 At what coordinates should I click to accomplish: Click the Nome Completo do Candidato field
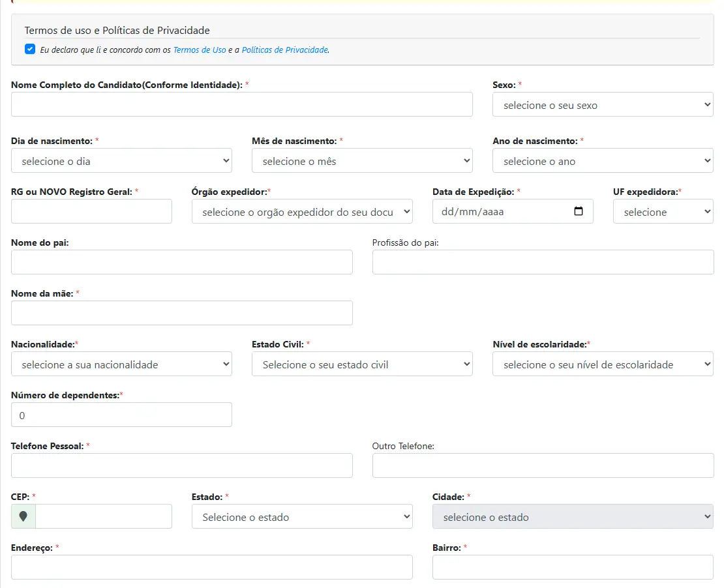[x=241, y=104]
